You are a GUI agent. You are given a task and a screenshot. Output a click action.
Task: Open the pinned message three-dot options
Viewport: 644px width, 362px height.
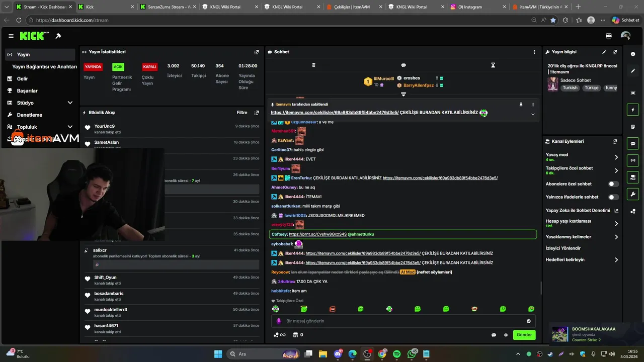coord(533,105)
